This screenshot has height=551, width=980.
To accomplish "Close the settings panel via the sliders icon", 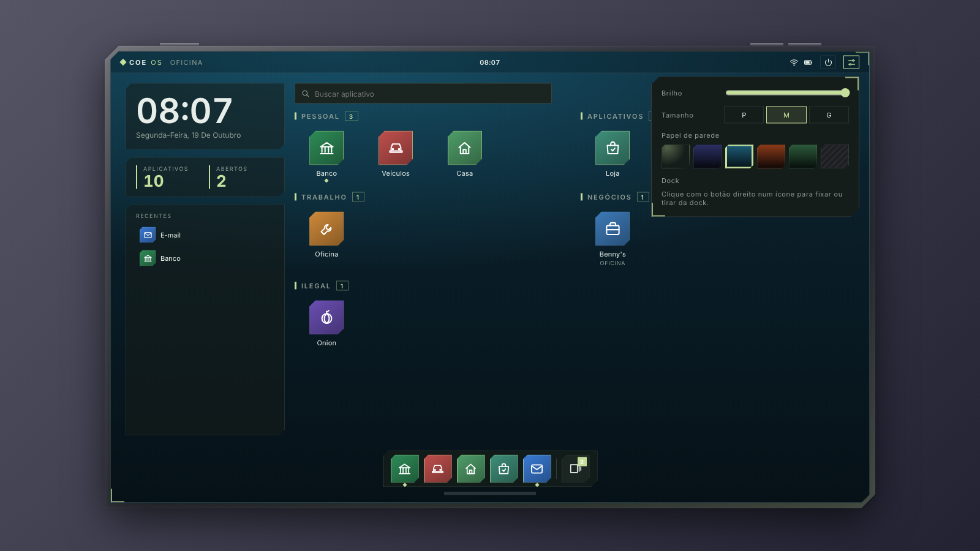I will click(851, 62).
